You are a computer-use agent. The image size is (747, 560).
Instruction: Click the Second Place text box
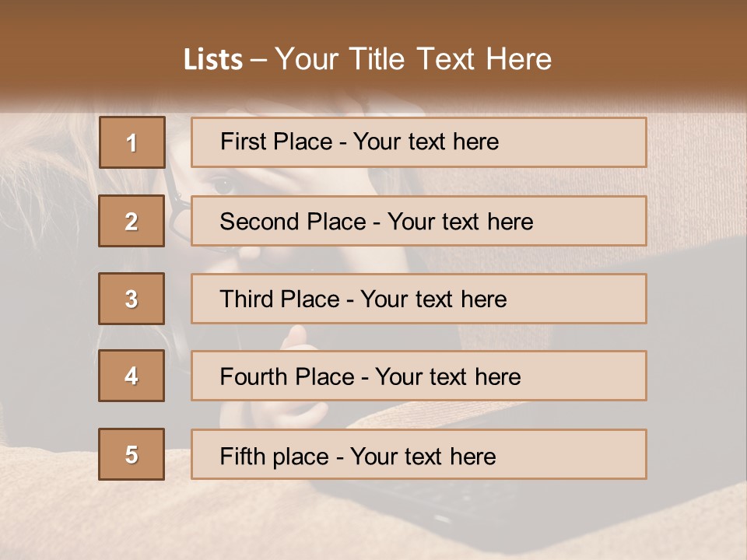click(x=419, y=221)
